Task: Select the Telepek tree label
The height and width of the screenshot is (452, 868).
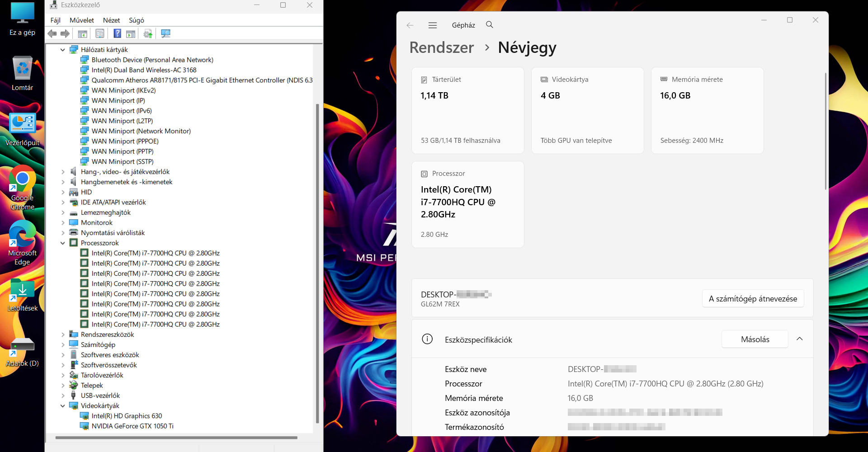Action: pyautogui.click(x=92, y=386)
